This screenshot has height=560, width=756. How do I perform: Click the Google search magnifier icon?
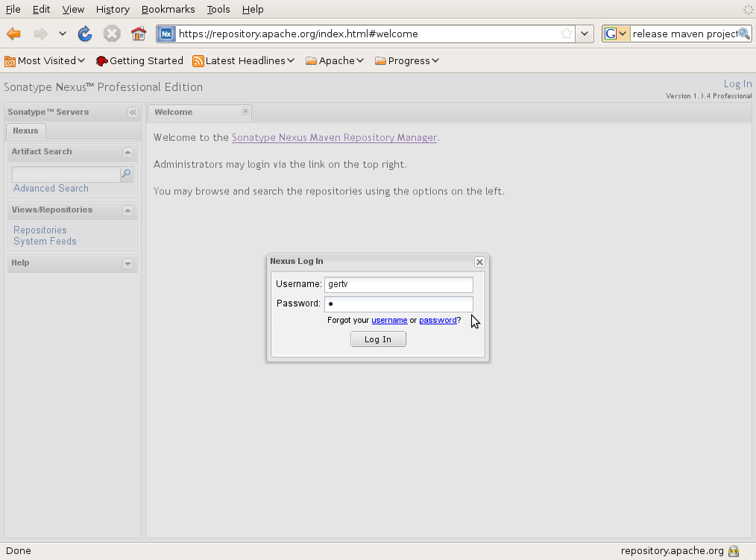click(744, 34)
